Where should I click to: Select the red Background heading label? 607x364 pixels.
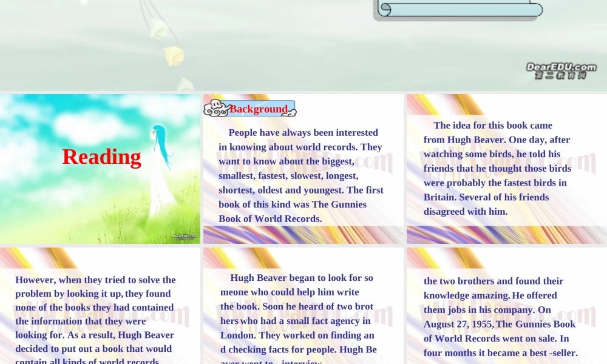(x=258, y=109)
